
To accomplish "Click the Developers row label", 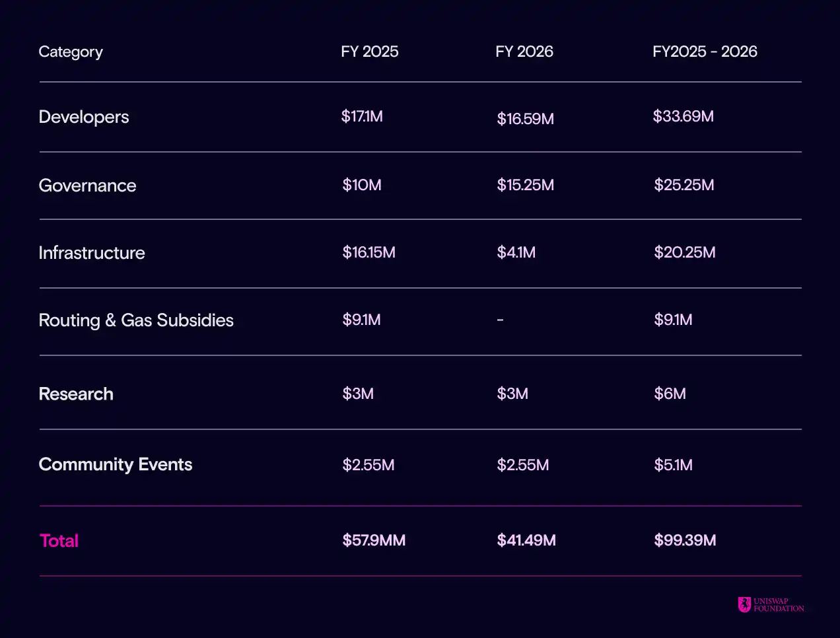I will pyautogui.click(x=84, y=117).
